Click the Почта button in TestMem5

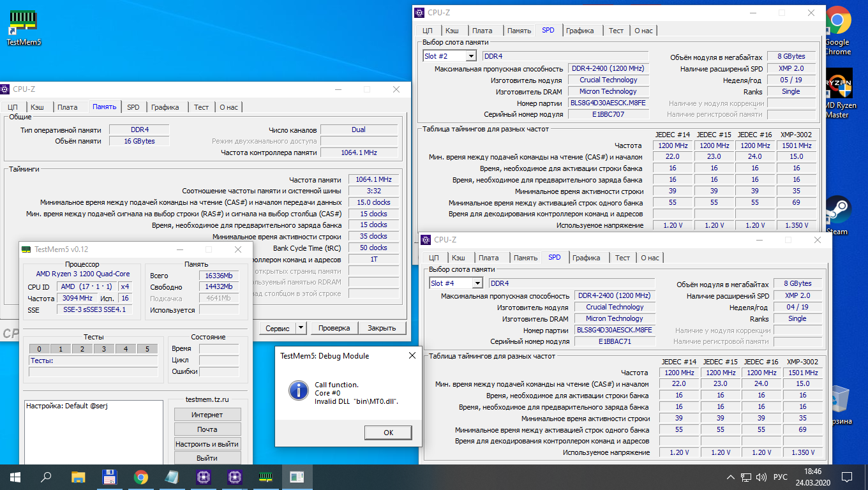207,429
